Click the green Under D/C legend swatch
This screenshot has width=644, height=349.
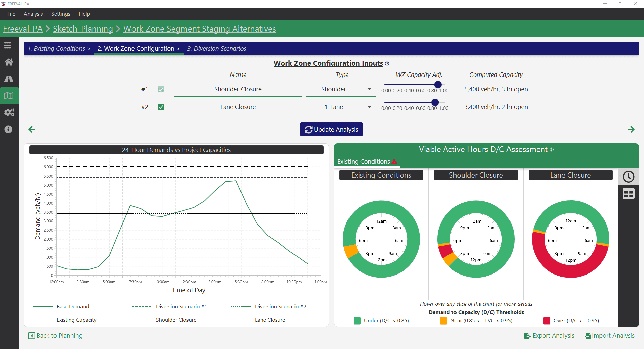[357, 321]
